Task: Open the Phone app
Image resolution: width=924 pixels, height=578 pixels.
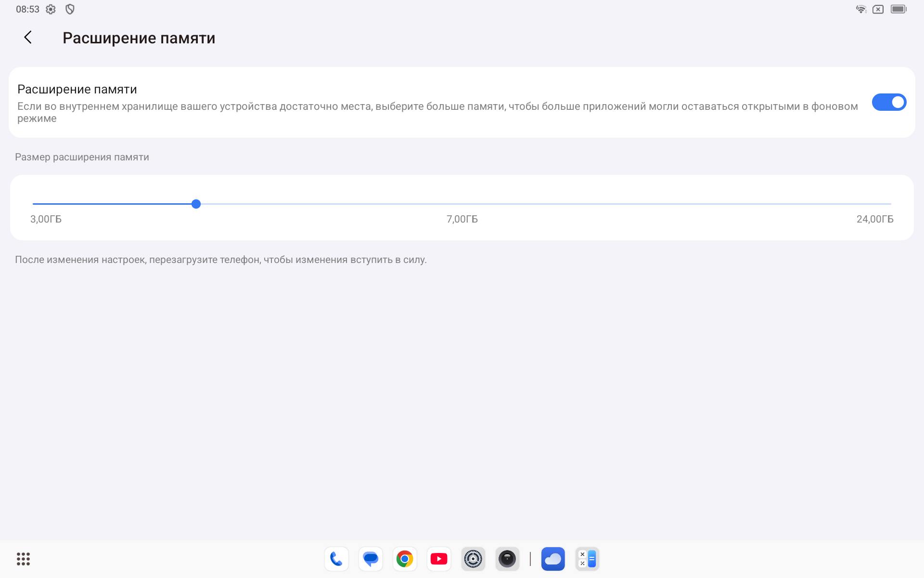Action: coord(336,559)
